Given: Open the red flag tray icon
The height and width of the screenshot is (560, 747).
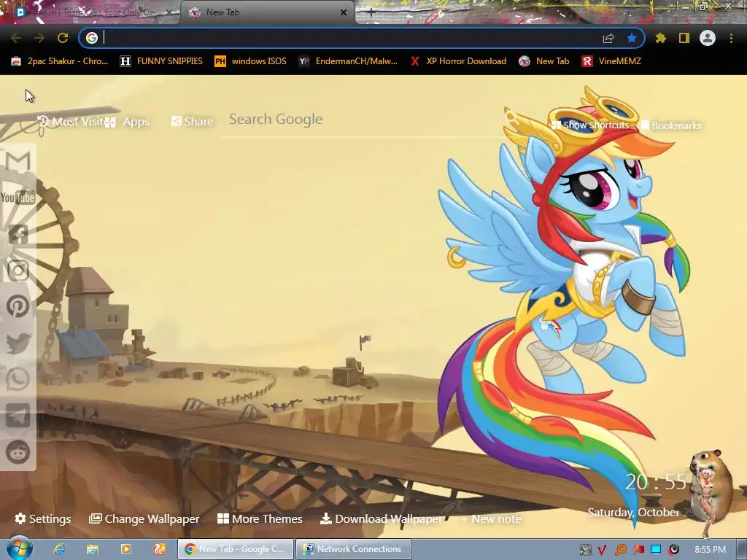Looking at the screenshot, I should click(x=638, y=550).
